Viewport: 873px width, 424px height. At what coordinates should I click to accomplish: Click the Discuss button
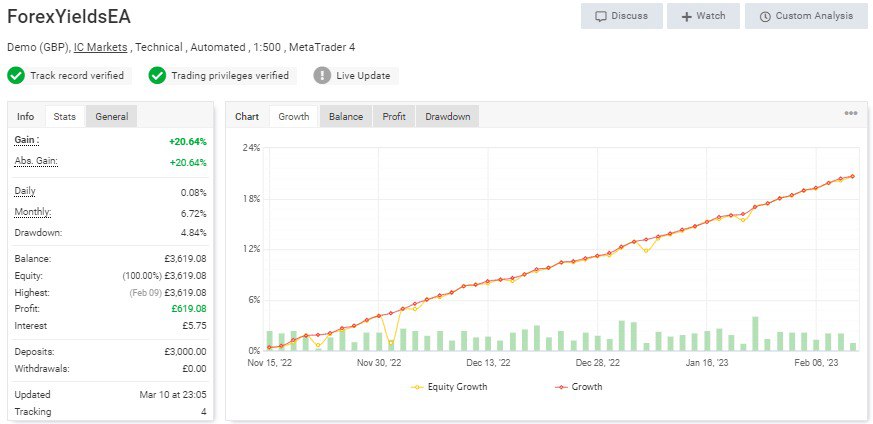[x=621, y=16]
